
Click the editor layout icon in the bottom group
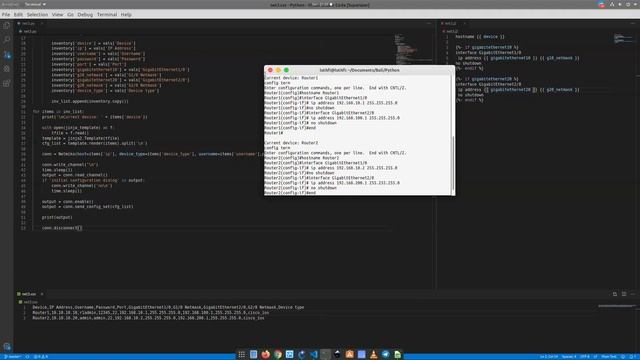tap(624, 294)
